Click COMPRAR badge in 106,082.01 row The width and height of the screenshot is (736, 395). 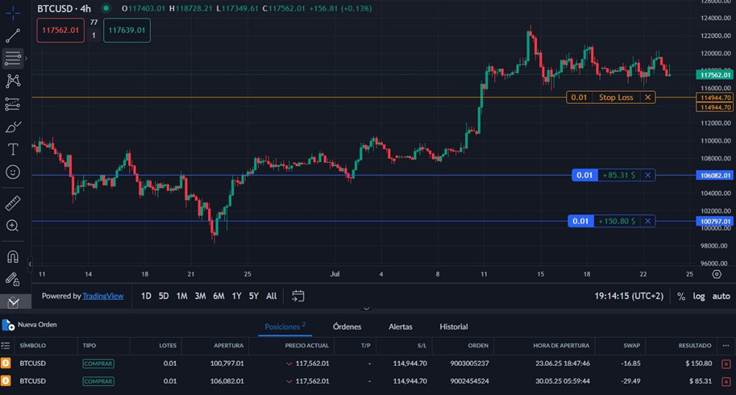(x=98, y=381)
